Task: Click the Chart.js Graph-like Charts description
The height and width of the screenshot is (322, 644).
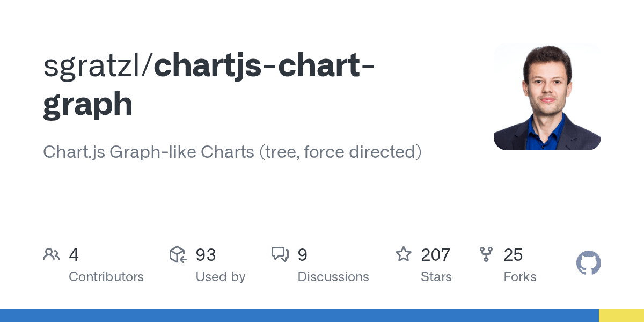Action: [x=232, y=152]
